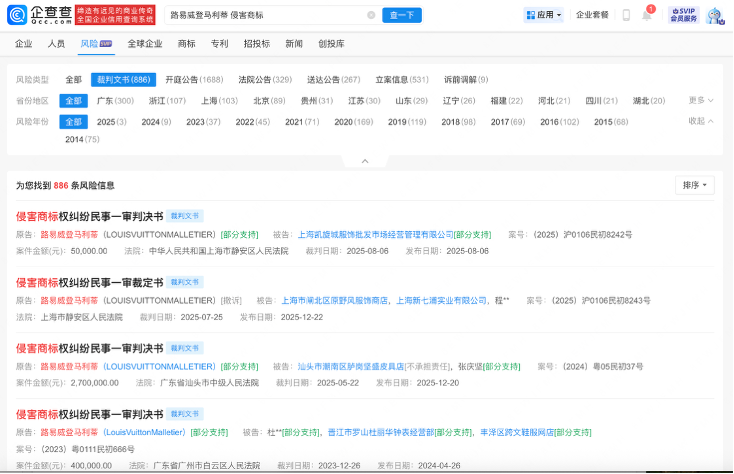Image resolution: width=734 pixels, height=474 pixels.
Task: Select case amount 2,700,000.00
Action: 95,383
